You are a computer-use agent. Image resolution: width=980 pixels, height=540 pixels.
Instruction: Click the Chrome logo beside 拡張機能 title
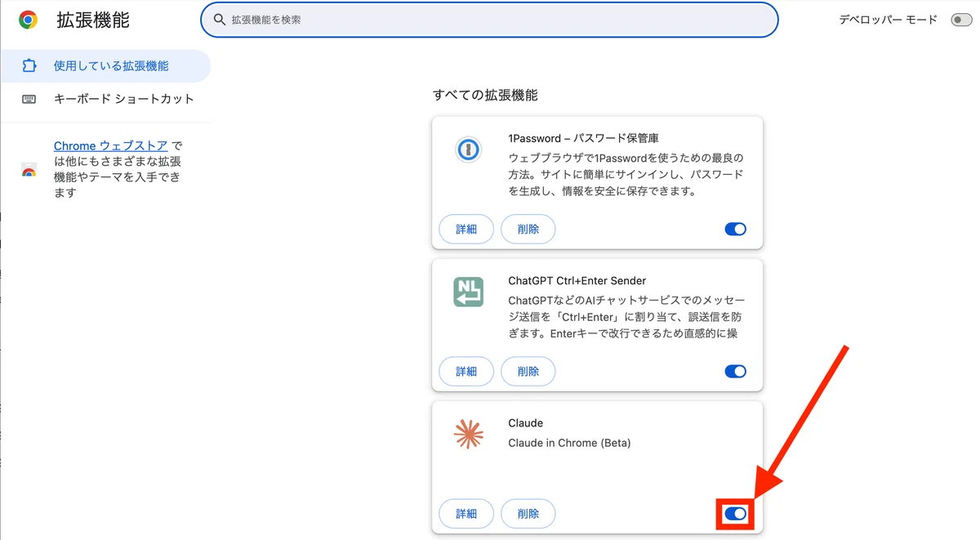pyautogui.click(x=29, y=20)
